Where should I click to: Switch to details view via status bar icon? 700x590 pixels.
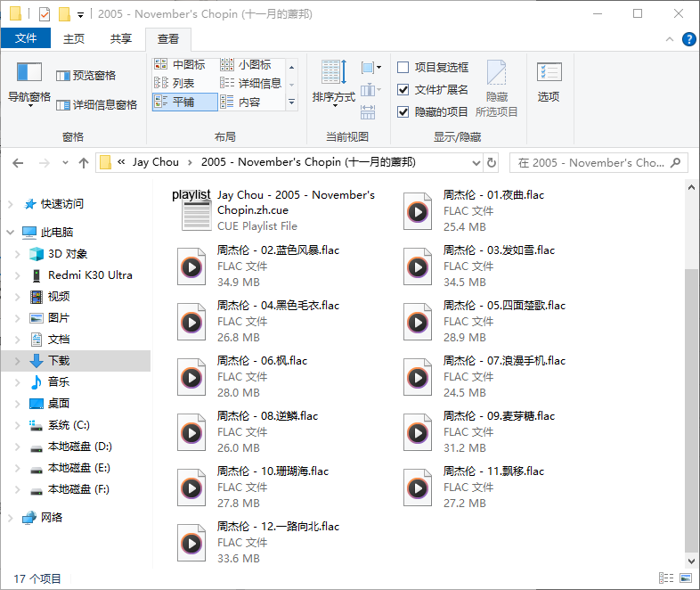tap(666, 578)
